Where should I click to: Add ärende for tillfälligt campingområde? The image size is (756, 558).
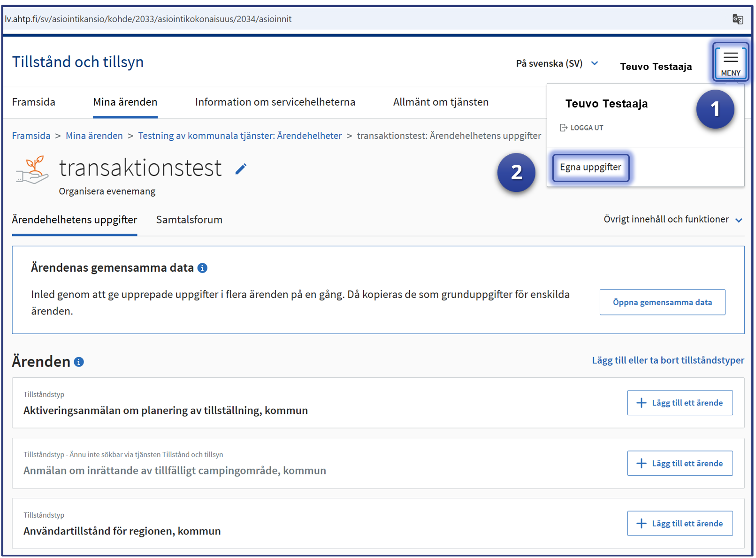[x=680, y=463]
